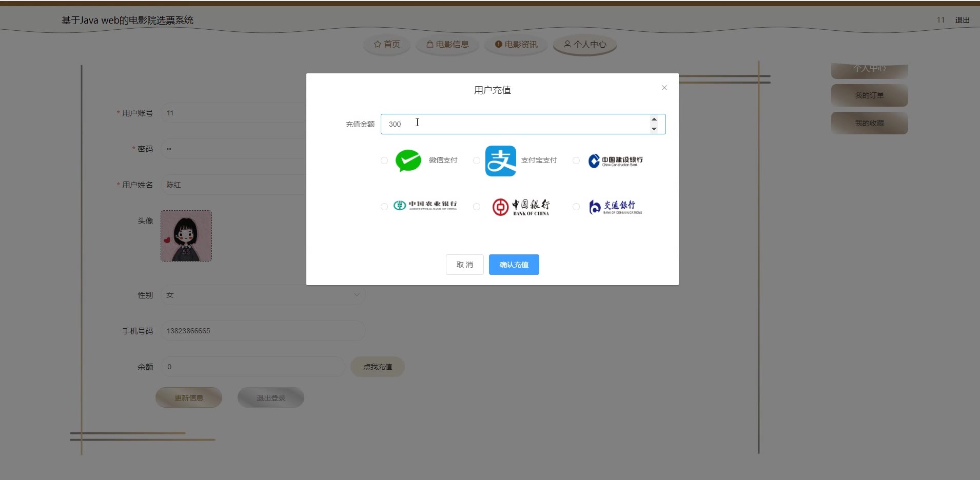Click the site title 基于Java web的电影院选票系统

tap(127, 21)
